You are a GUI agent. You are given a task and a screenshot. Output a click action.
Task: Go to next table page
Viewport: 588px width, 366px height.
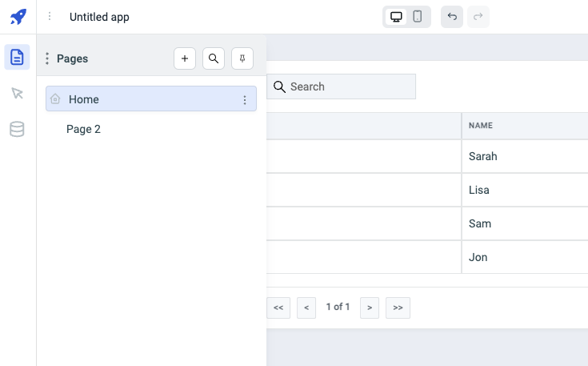[369, 308]
